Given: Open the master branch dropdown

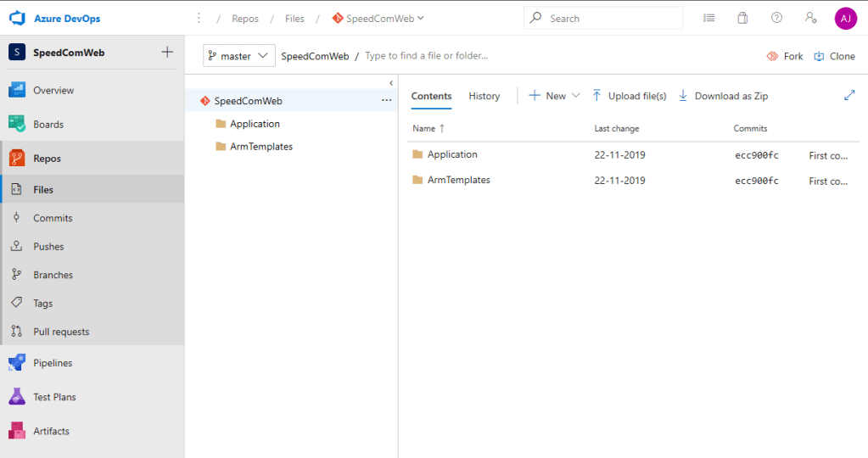Looking at the screenshot, I should (x=239, y=56).
